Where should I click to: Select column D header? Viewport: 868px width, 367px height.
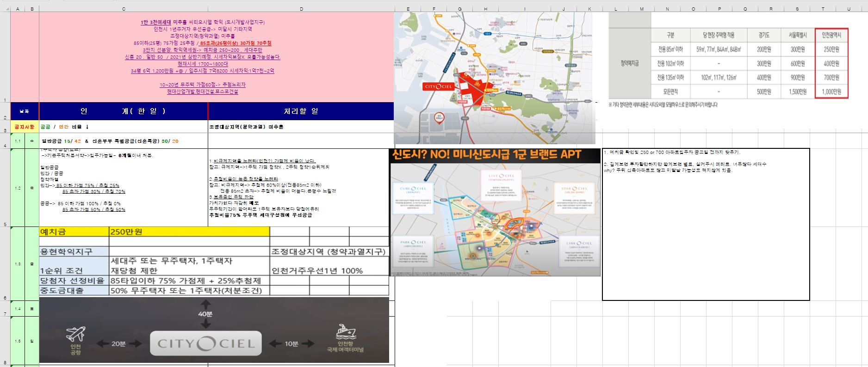tap(301, 9)
